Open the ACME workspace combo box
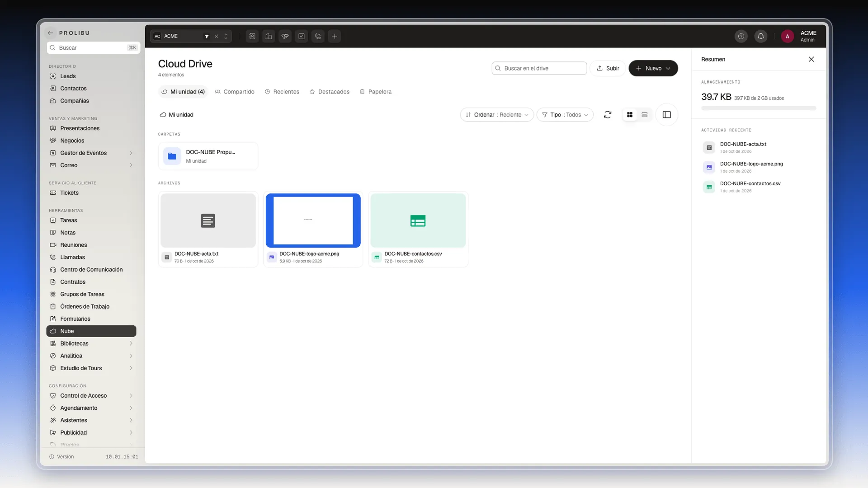The height and width of the screenshot is (488, 868). 191,36
